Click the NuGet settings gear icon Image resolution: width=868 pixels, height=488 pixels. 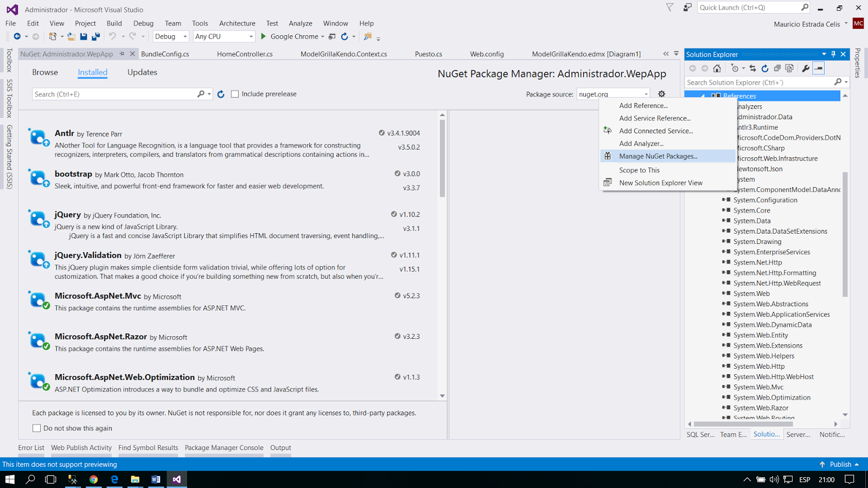(x=662, y=93)
